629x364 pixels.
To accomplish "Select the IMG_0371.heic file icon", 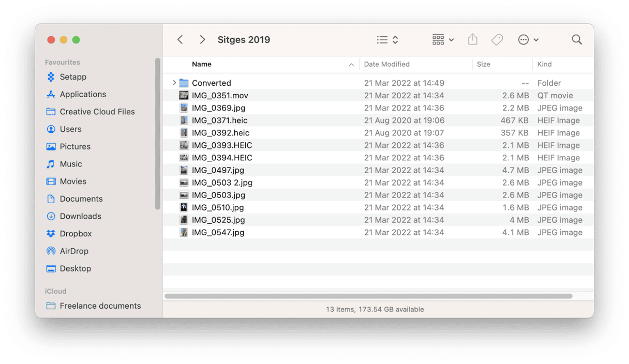I will point(184,120).
